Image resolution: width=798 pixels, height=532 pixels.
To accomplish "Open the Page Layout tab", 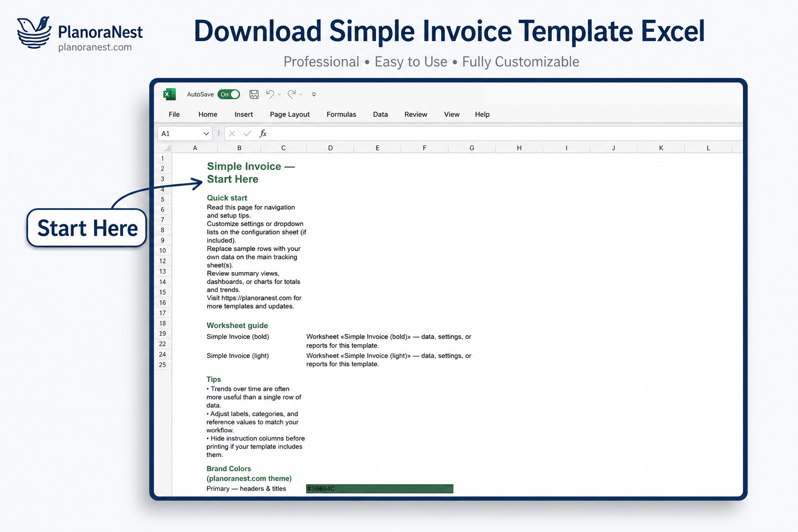I will [290, 114].
